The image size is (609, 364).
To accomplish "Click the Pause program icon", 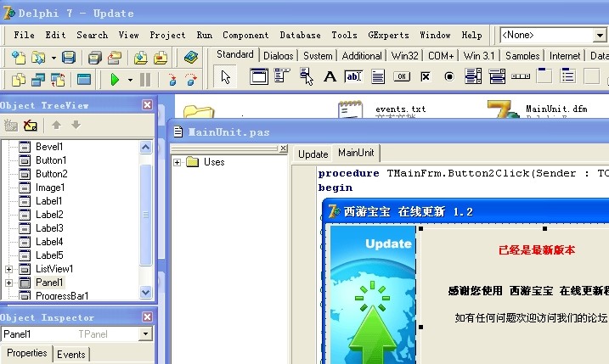I will pyautogui.click(x=145, y=80).
